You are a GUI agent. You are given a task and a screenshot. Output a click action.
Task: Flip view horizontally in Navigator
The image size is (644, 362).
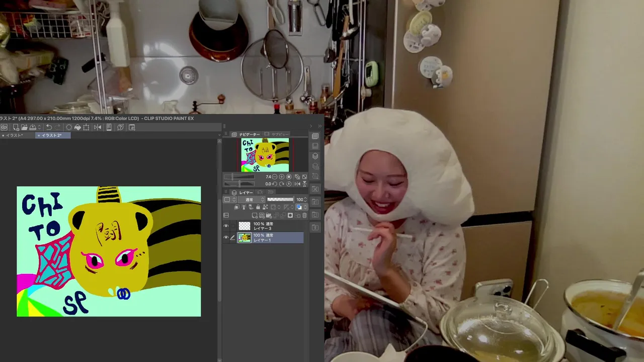pos(297,184)
